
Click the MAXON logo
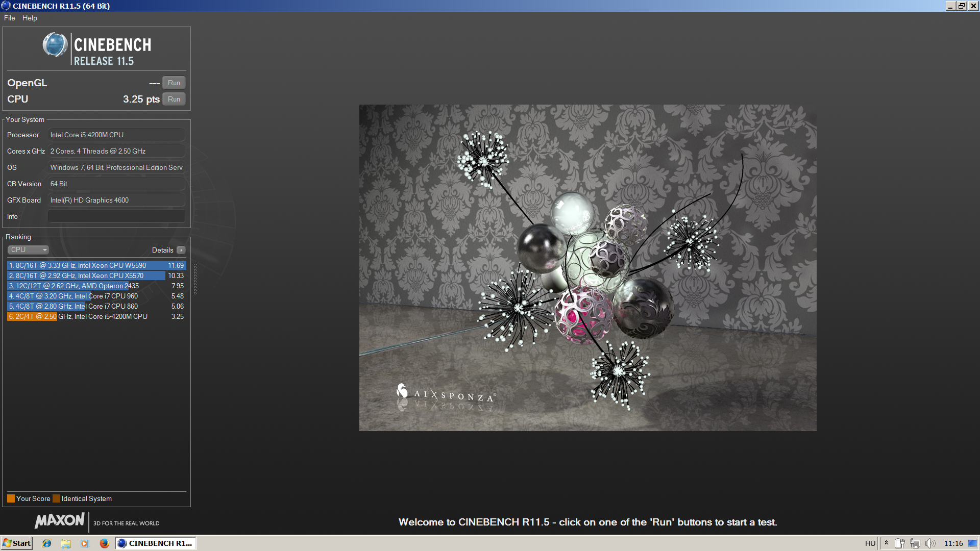click(60, 521)
